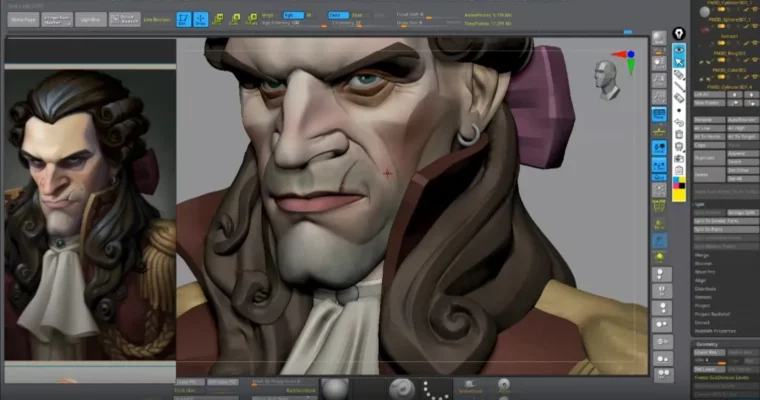760x400 pixels.
Task: Toggle the eye icon in the annotation toolbar
Action: [x=679, y=50]
